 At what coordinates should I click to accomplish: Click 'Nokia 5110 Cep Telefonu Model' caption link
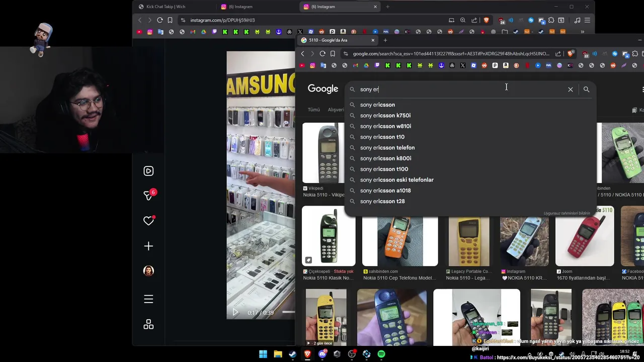tap(399, 278)
